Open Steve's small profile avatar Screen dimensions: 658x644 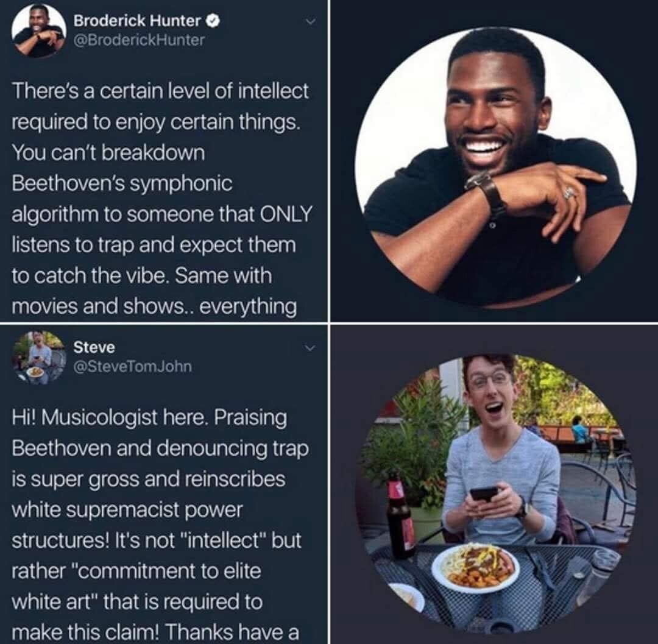pyautogui.click(x=38, y=358)
